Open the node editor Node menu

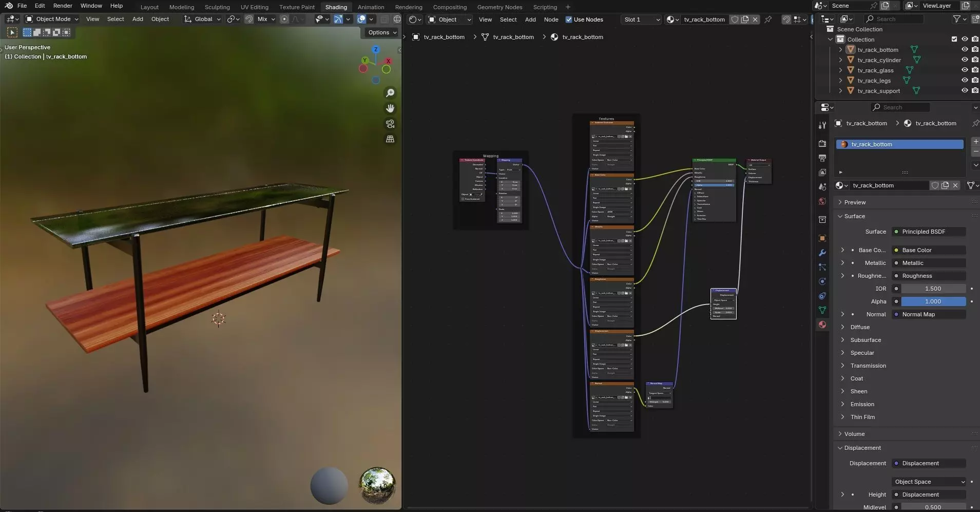coord(551,20)
